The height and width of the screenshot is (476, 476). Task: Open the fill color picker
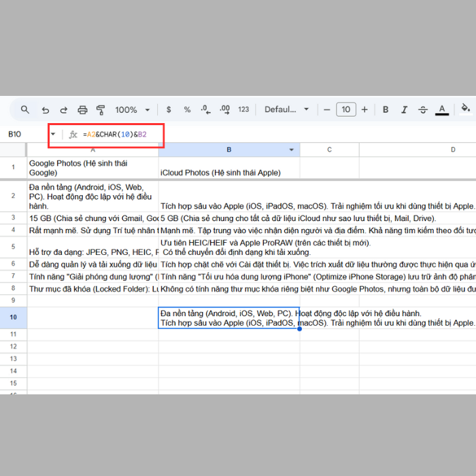465,109
